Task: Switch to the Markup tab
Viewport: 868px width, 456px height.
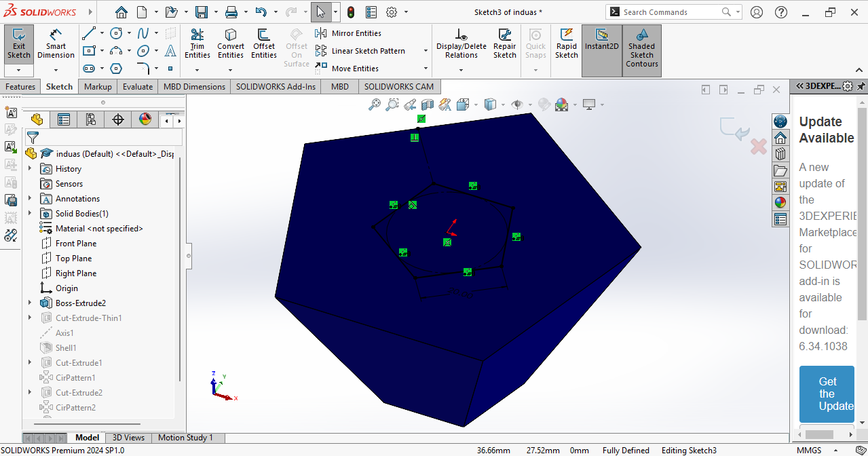Action: [98, 86]
